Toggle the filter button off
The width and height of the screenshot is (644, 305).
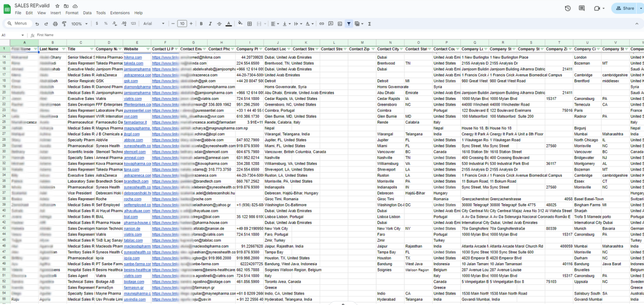pyautogui.click(x=349, y=24)
